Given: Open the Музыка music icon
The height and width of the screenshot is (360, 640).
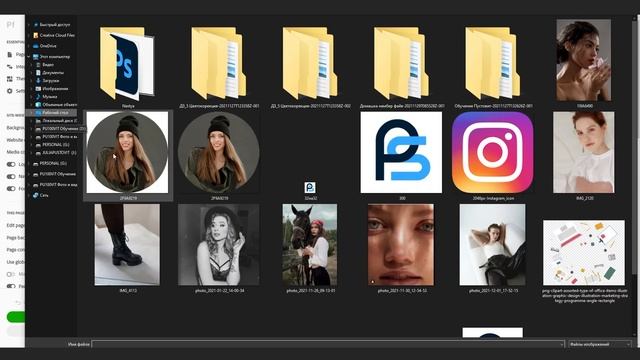Looking at the screenshot, I should [x=38, y=97].
